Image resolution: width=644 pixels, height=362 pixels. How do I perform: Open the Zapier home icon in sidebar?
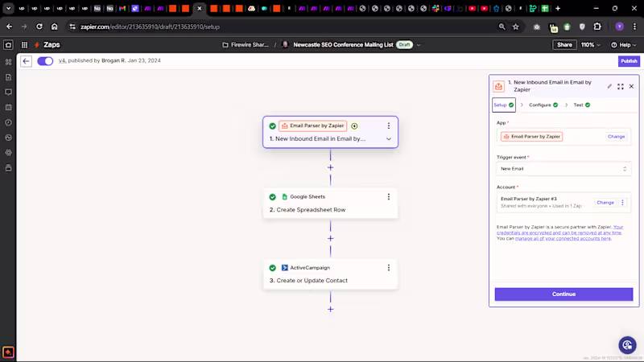pyautogui.click(x=8, y=45)
